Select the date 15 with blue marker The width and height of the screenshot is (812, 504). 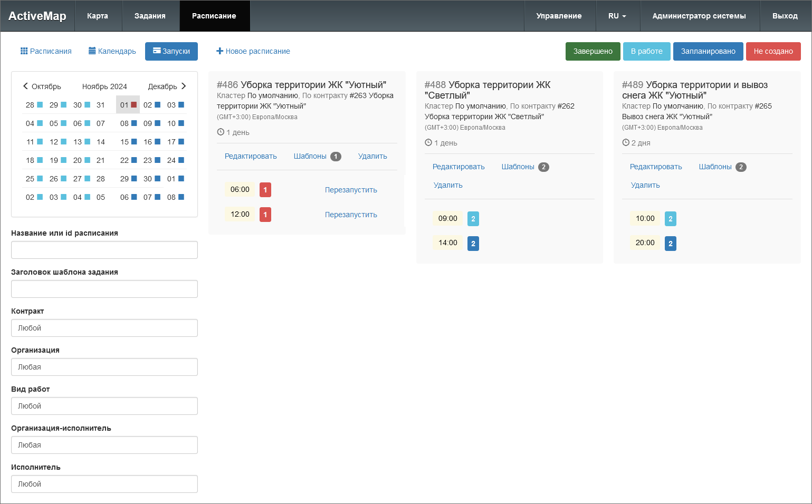(128, 142)
